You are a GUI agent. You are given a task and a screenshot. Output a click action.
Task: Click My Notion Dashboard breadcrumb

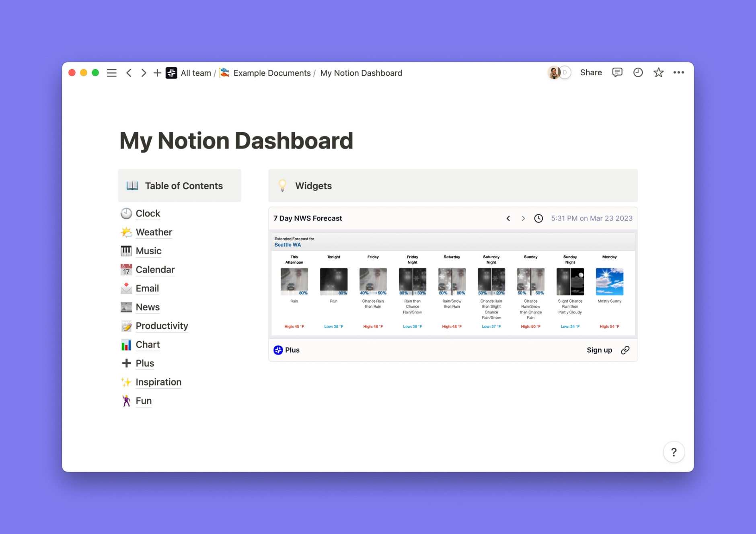(x=361, y=73)
